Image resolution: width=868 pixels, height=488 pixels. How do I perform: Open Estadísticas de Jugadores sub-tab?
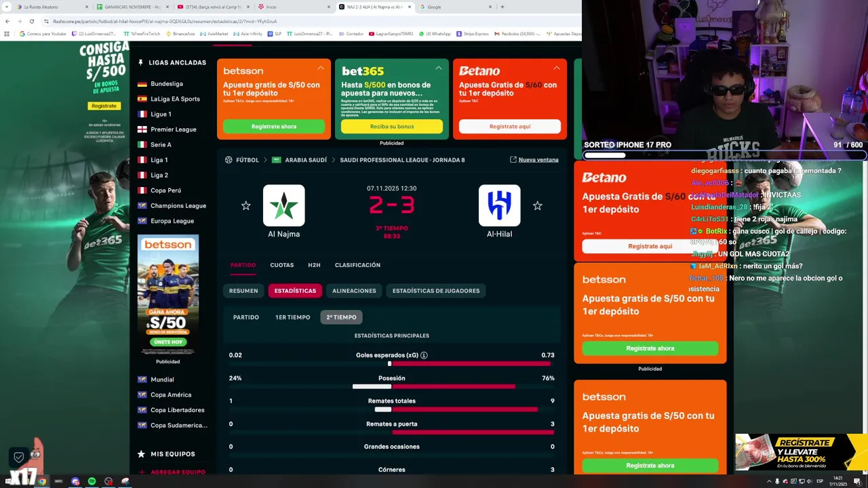coord(436,291)
